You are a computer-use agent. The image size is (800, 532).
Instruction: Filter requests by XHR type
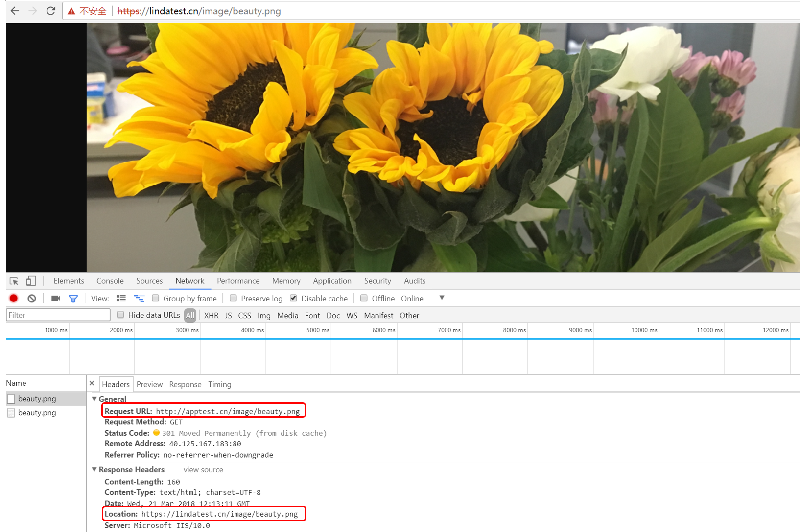211,315
